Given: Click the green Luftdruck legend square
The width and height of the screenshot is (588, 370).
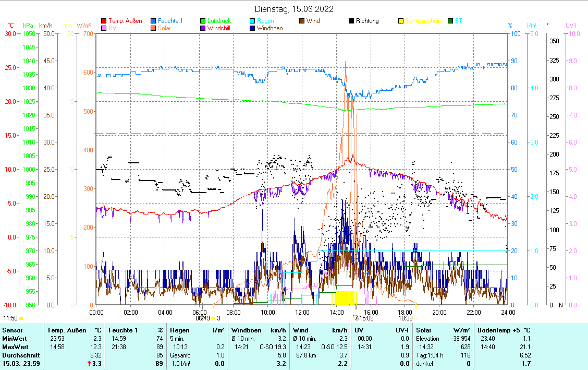Looking at the screenshot, I should (x=203, y=21).
